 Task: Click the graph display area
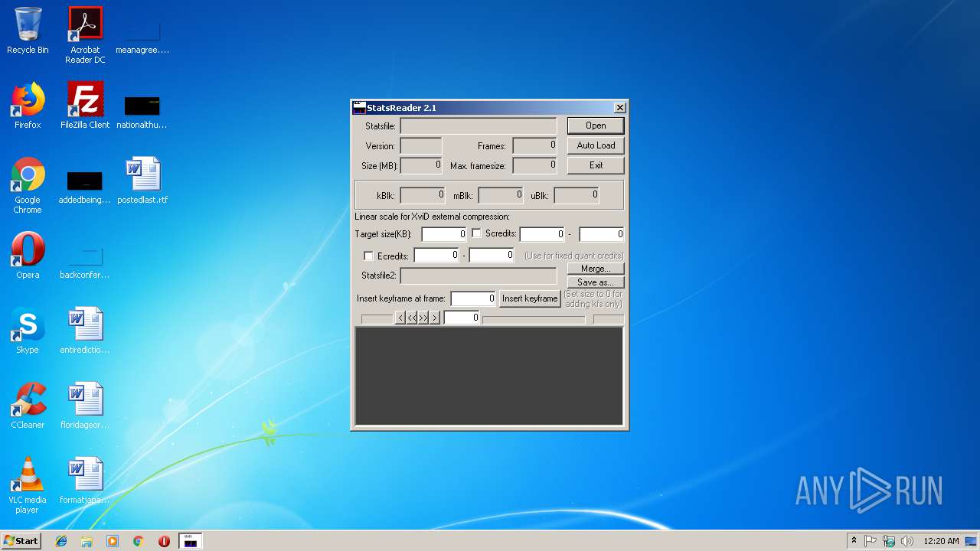489,376
